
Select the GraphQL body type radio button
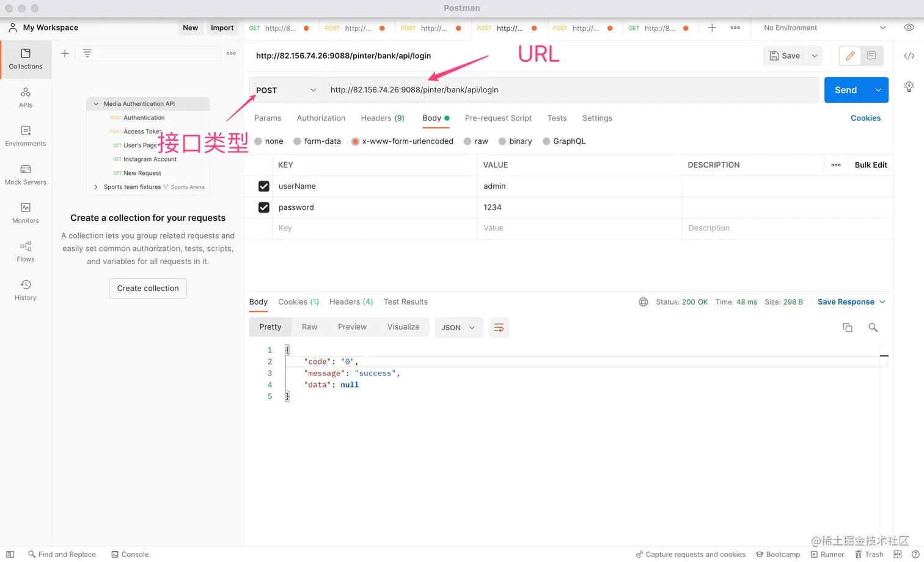point(546,141)
